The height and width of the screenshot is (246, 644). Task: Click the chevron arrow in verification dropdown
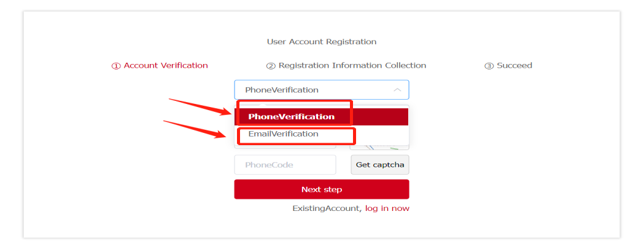click(397, 90)
